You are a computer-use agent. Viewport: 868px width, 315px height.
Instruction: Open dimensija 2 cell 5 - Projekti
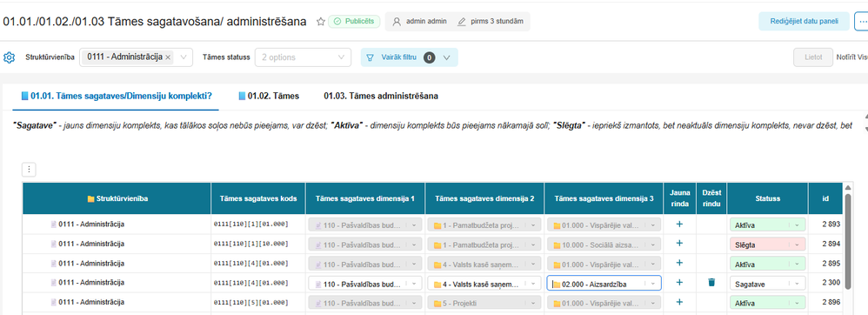pos(484,303)
